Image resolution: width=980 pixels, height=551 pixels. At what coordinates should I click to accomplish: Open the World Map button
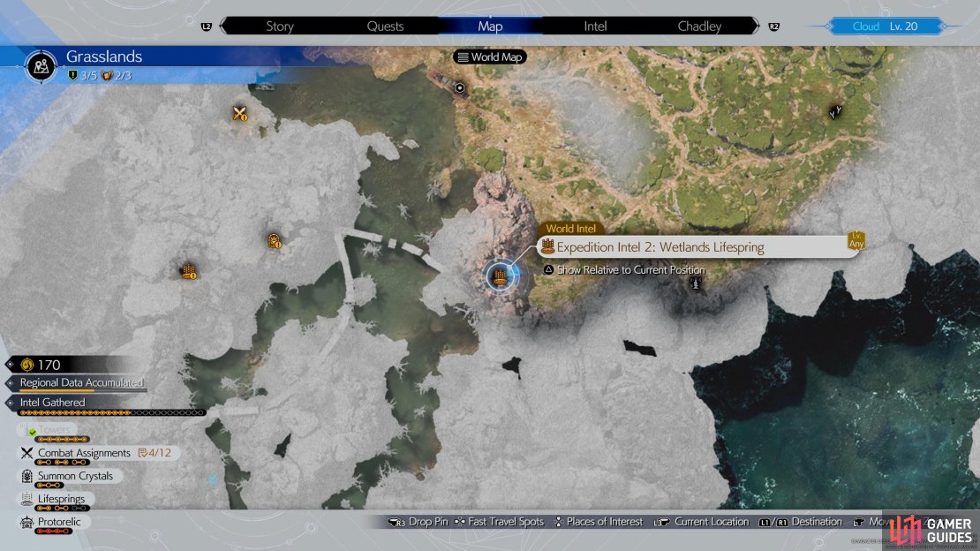coord(490,57)
